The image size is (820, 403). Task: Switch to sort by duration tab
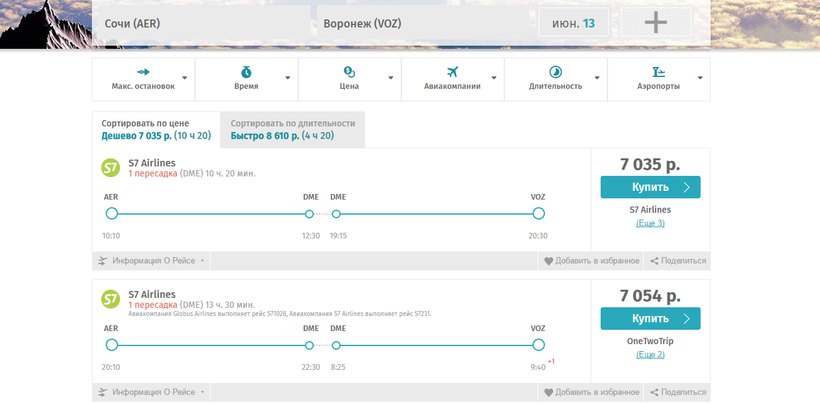(292, 129)
